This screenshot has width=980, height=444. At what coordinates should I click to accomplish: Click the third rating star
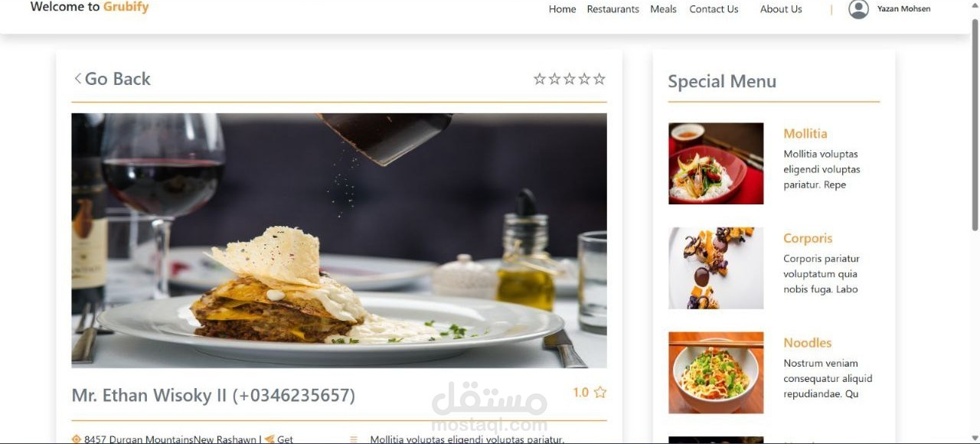click(x=570, y=79)
